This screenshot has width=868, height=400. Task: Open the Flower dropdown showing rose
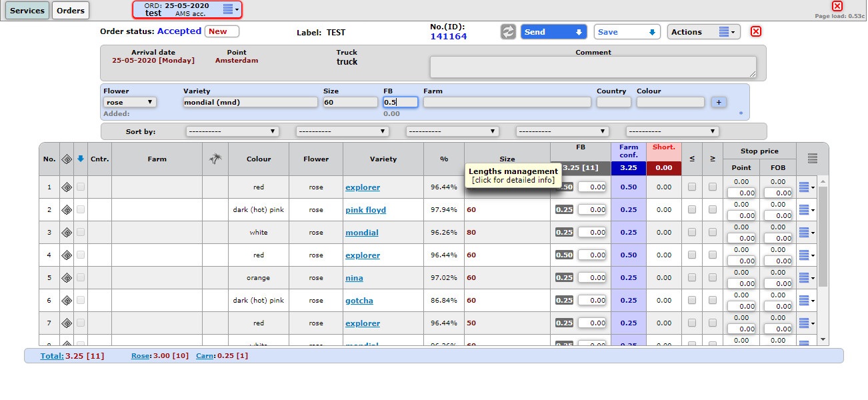click(x=130, y=102)
